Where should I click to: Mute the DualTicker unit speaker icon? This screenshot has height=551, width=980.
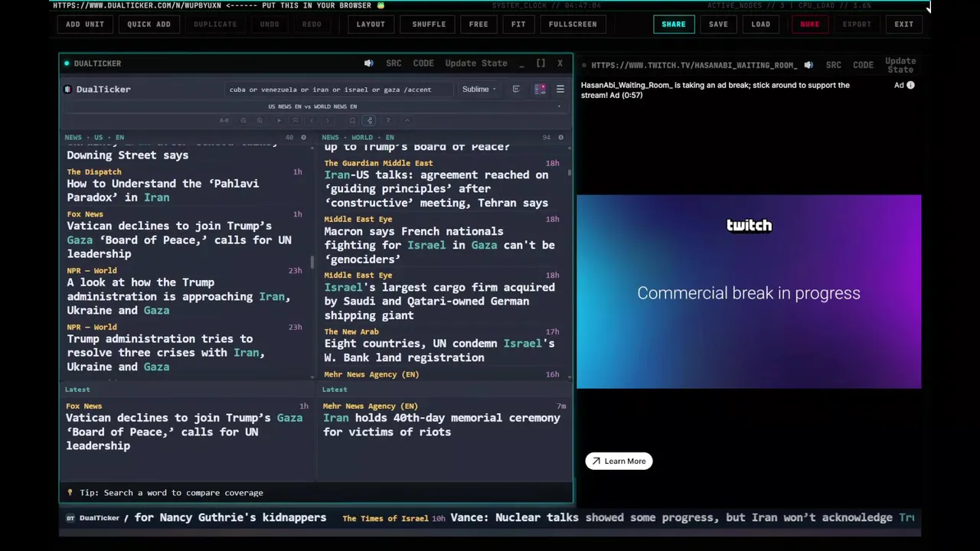tap(368, 64)
